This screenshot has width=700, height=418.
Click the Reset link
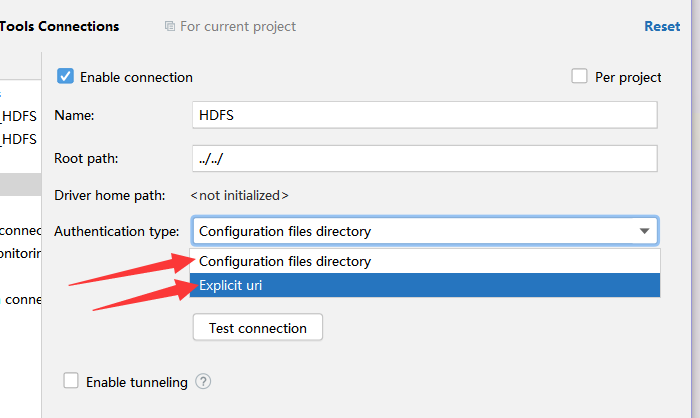(662, 27)
